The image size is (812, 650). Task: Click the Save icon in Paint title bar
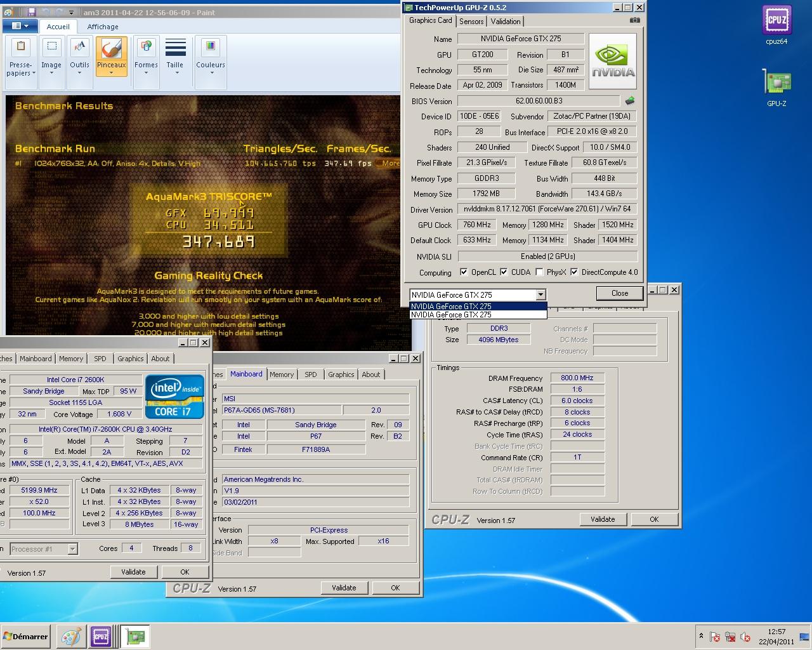(32, 12)
